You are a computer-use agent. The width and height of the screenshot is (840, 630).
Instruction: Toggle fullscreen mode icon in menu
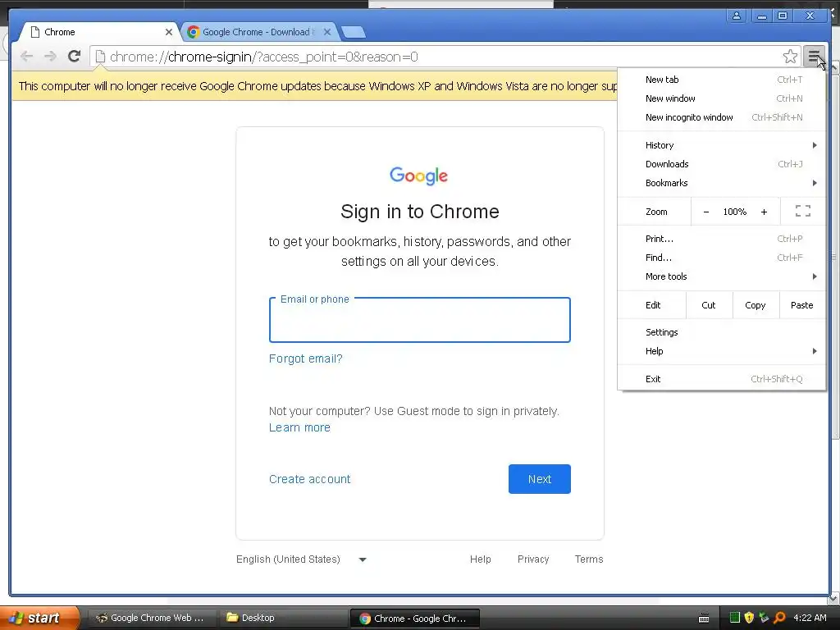(x=802, y=211)
